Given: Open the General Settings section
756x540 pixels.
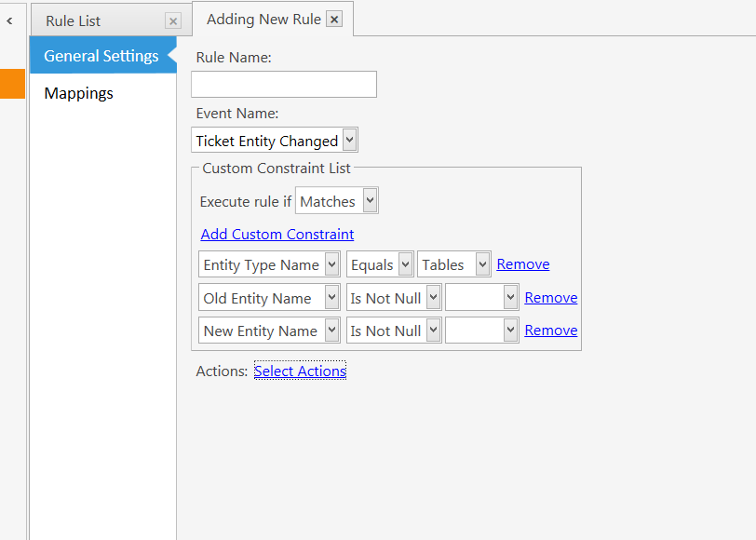Looking at the screenshot, I should [103, 56].
